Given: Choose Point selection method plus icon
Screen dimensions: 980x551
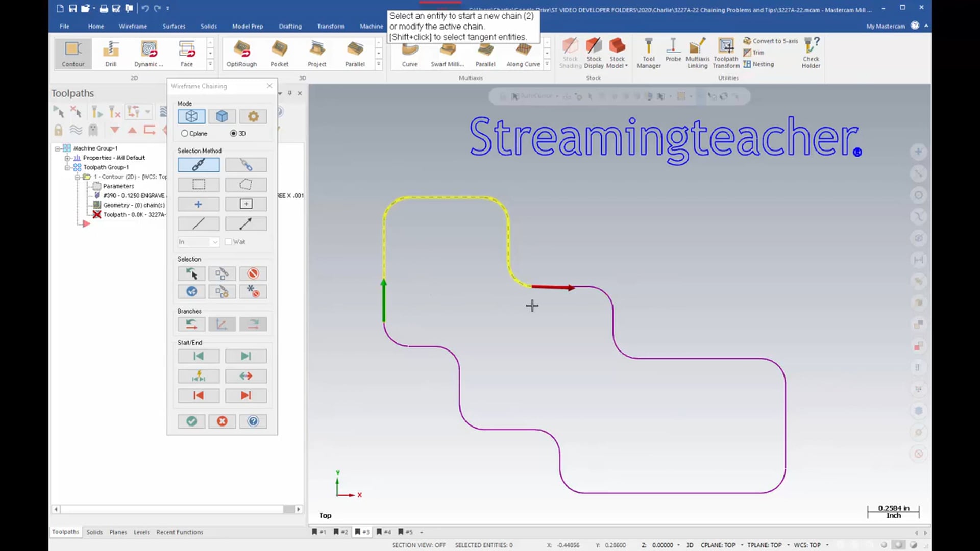Looking at the screenshot, I should click(199, 204).
